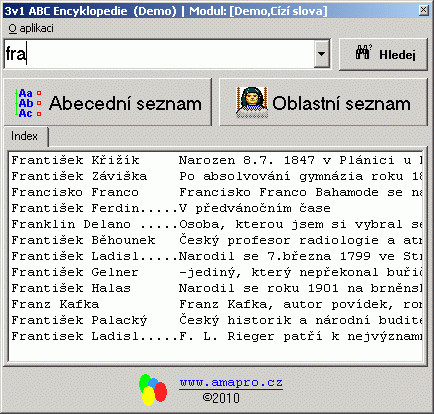Select the František Ladisl. row born 1799
Screen dimensions: 434x414
pos(216,256)
